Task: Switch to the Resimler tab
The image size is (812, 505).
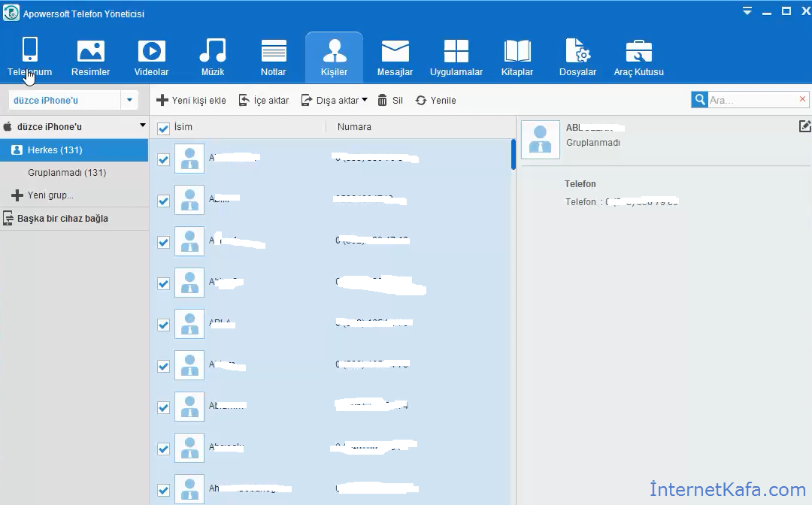Action: [91, 57]
